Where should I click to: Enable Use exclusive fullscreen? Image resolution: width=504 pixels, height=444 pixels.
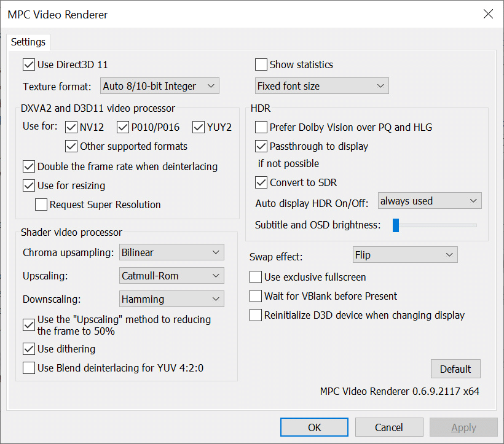tap(256, 277)
